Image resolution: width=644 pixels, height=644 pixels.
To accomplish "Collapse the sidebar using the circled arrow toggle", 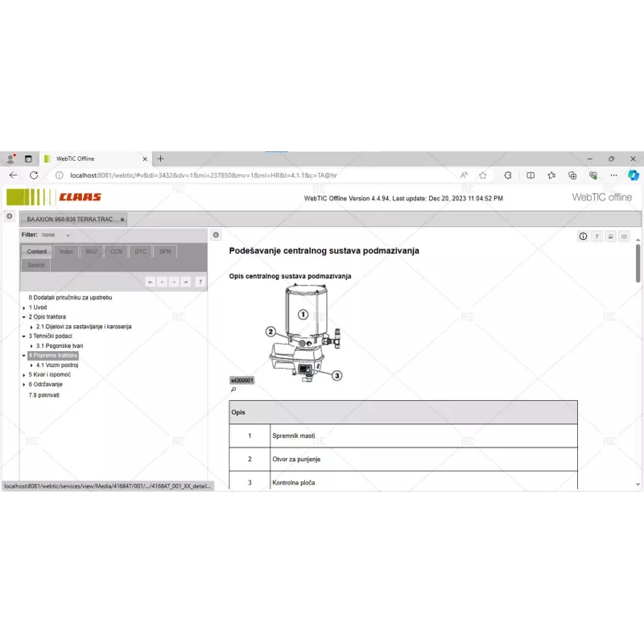I will 215,234.
